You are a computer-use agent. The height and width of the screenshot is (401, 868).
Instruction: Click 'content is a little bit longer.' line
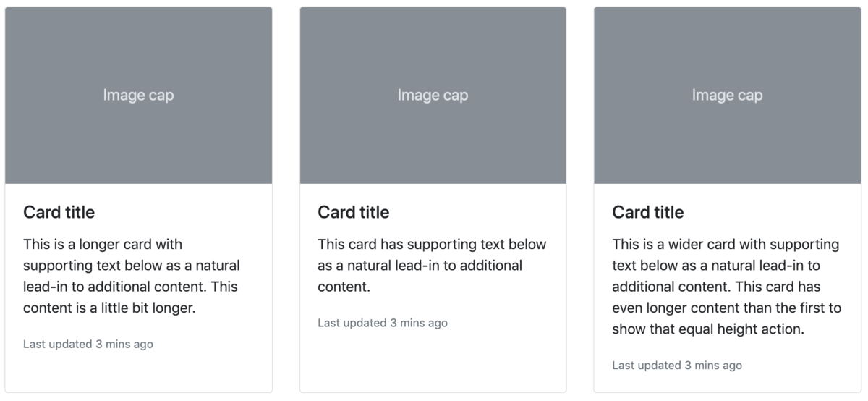[109, 308]
